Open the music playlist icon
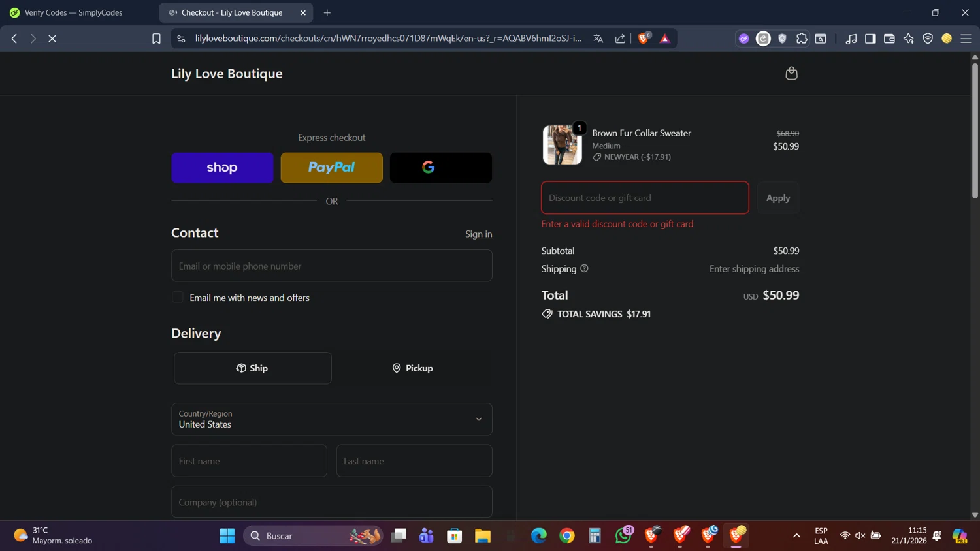Image resolution: width=980 pixels, height=551 pixels. pos(851,39)
